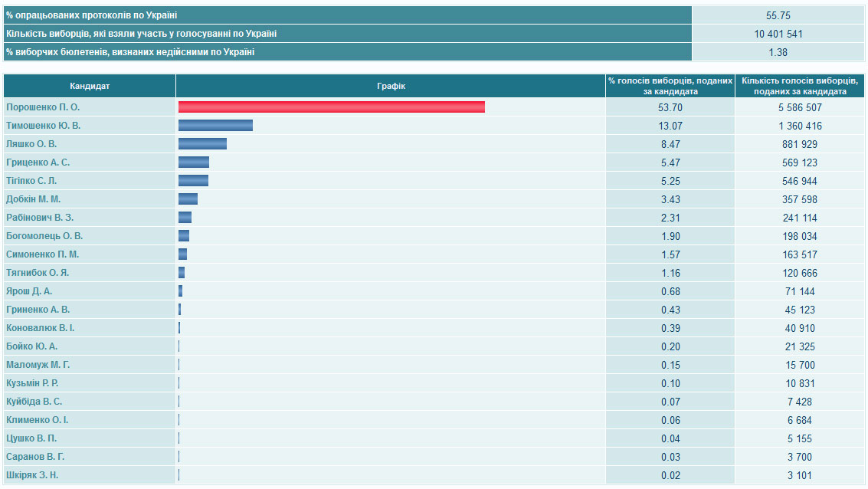Click the blue bar for Тимошенко
868x489 pixels.
[x=215, y=126]
